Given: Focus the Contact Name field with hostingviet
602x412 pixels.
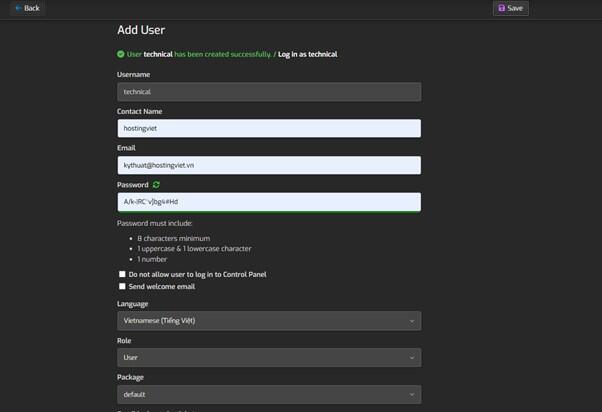Looking at the screenshot, I should point(268,128).
